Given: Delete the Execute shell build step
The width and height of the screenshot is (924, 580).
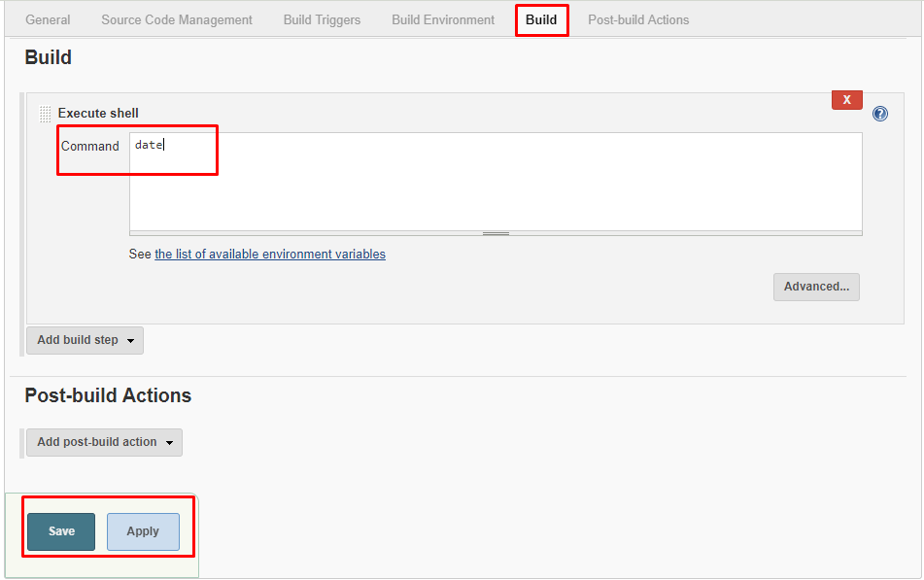Looking at the screenshot, I should pyautogui.click(x=846, y=100).
